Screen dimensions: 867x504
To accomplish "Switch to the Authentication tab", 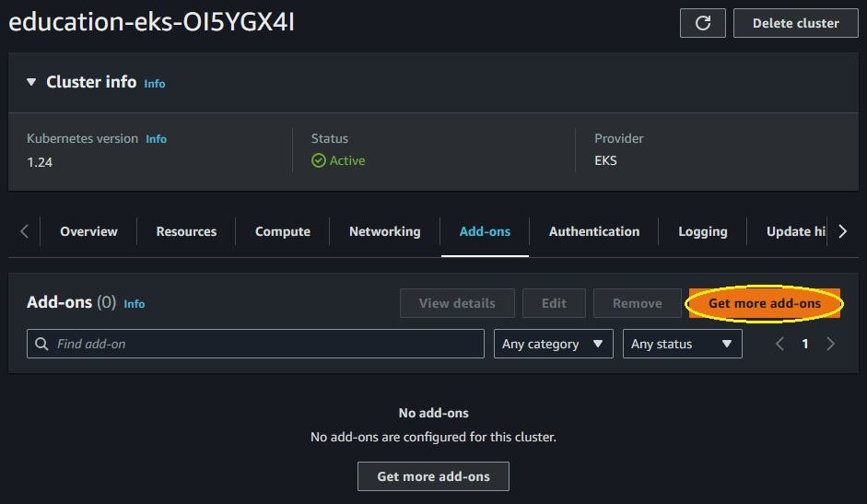I will 594,231.
